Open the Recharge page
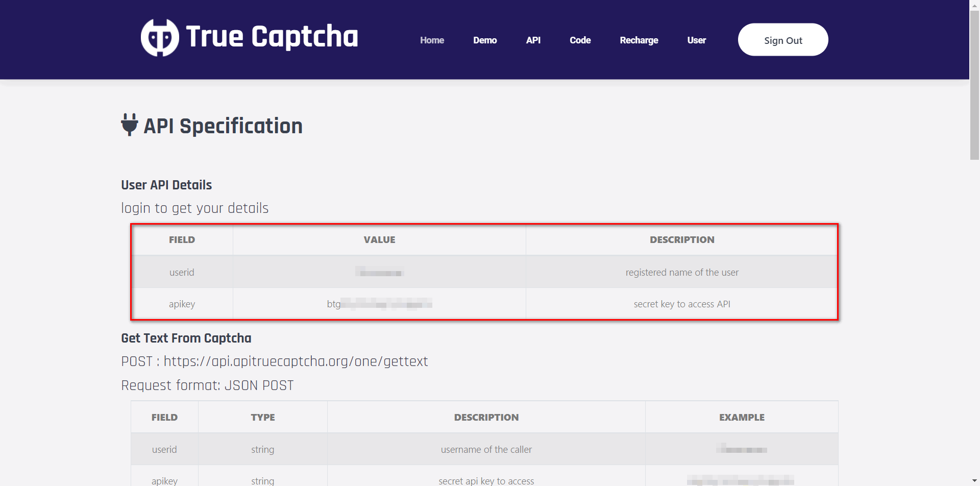Viewport: 980px width, 486px height. coord(639,40)
